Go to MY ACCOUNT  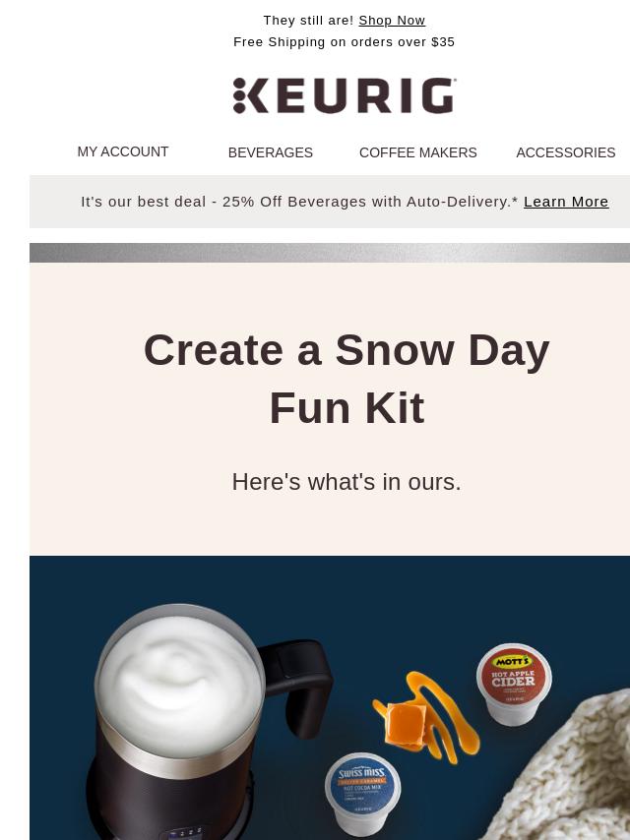[x=123, y=151]
